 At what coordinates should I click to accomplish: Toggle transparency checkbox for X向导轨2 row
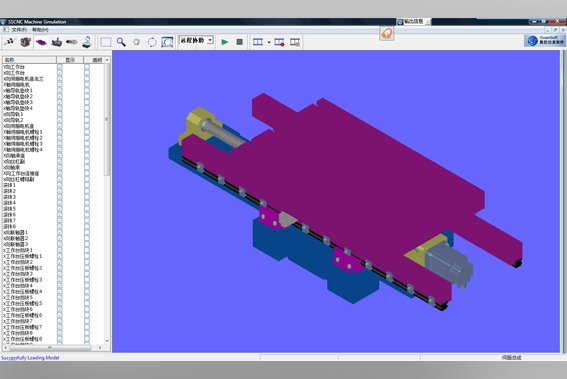[x=87, y=120]
